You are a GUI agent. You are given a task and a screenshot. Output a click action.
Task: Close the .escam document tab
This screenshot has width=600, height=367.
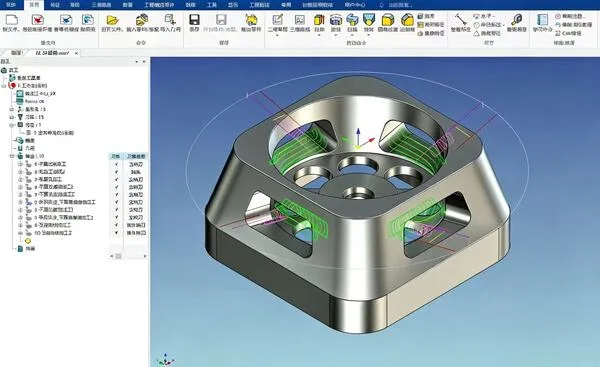[x=76, y=53]
